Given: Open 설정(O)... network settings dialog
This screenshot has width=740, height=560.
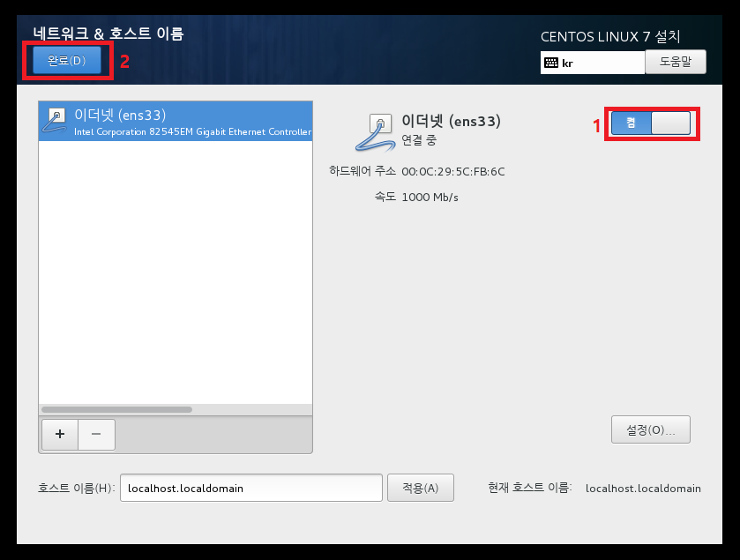Looking at the screenshot, I should pyautogui.click(x=650, y=429).
